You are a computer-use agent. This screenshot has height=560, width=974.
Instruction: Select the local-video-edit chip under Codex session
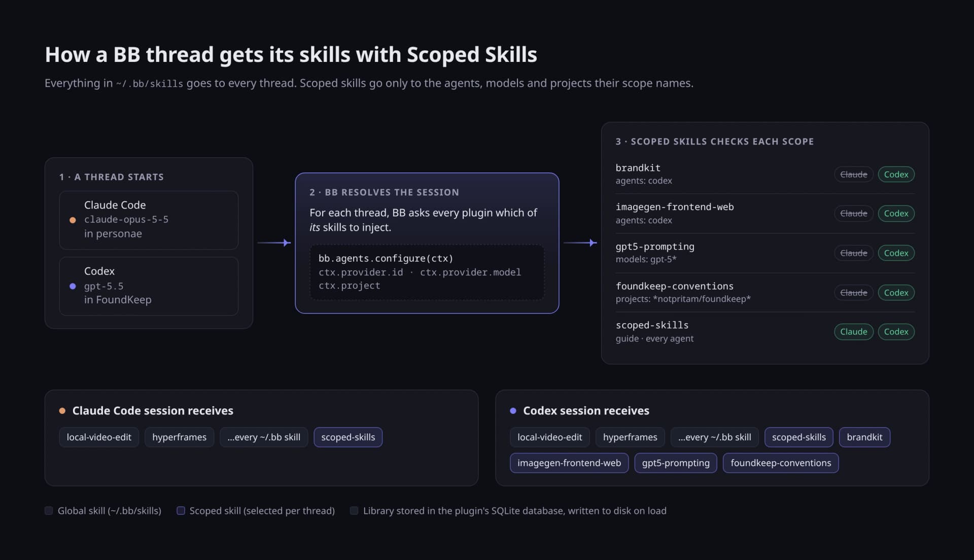coord(550,437)
